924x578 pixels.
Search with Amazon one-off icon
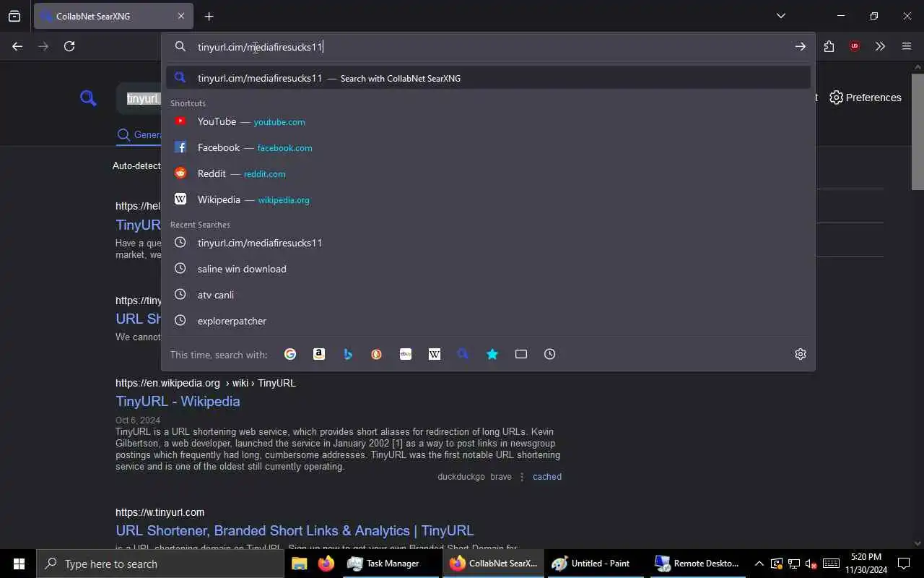319,354
